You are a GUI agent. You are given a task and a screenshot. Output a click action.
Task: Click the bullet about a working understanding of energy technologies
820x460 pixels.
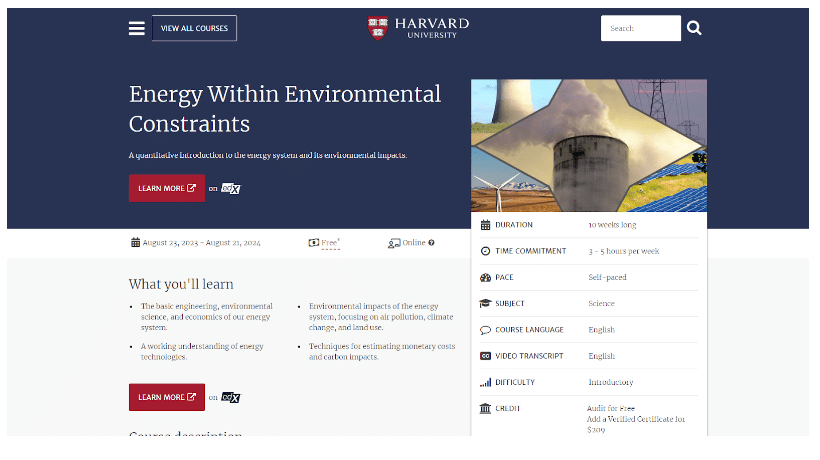click(x=202, y=351)
